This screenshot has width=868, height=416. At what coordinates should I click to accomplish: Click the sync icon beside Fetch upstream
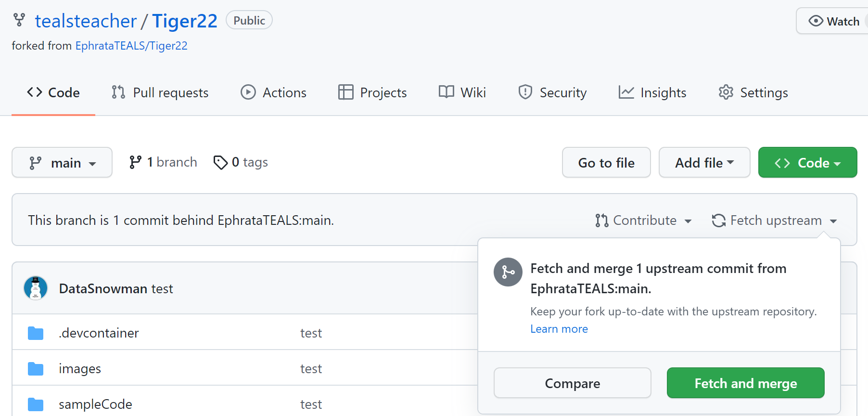(719, 221)
